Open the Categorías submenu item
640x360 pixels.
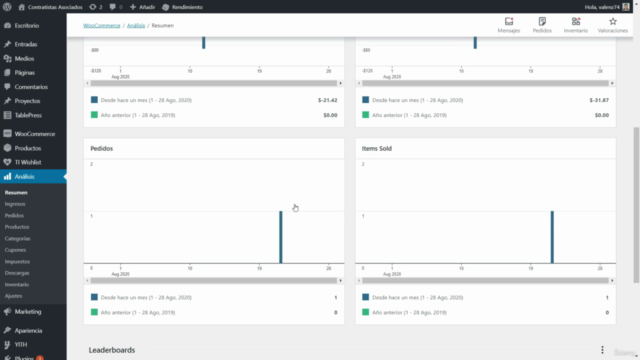pyautogui.click(x=18, y=238)
